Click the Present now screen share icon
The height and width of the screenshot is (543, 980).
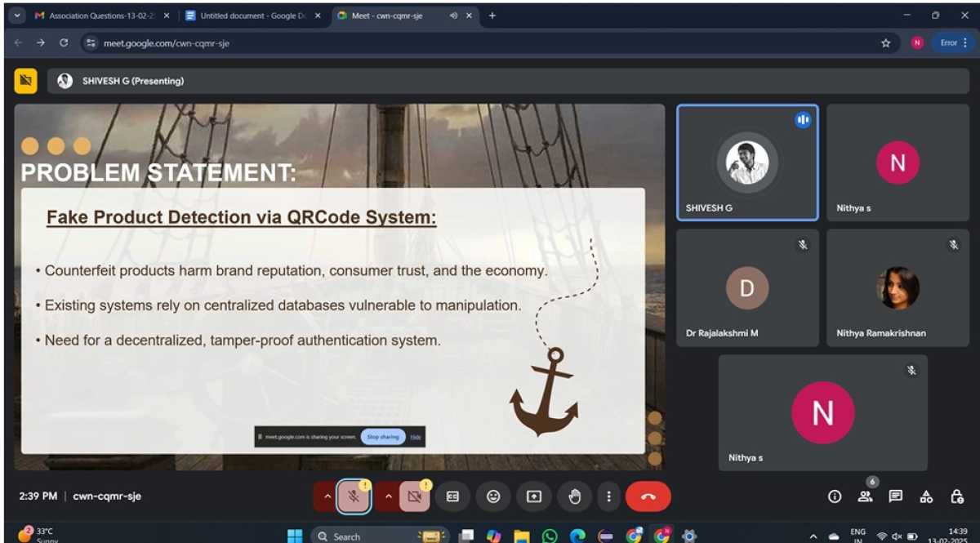tap(534, 496)
